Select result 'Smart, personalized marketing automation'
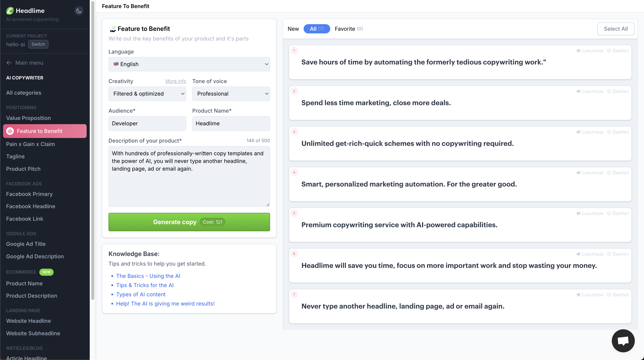Image resolution: width=644 pixels, height=360 pixels. (460, 184)
